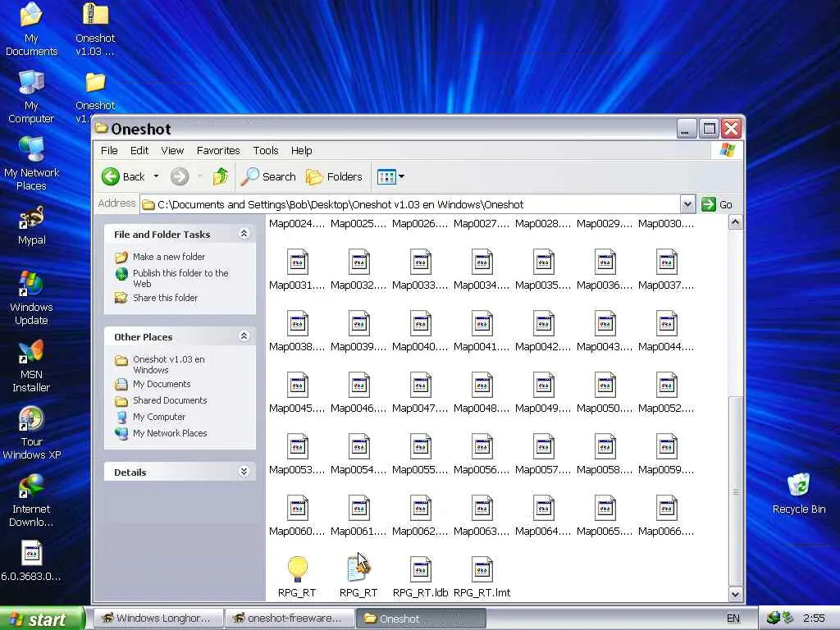
Task: Click the 2:55 clock in system tray
Action: click(x=814, y=619)
